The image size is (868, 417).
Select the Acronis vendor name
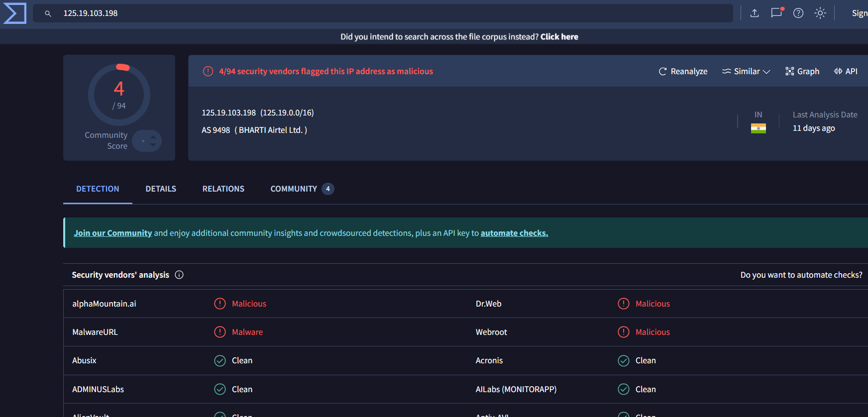click(489, 360)
